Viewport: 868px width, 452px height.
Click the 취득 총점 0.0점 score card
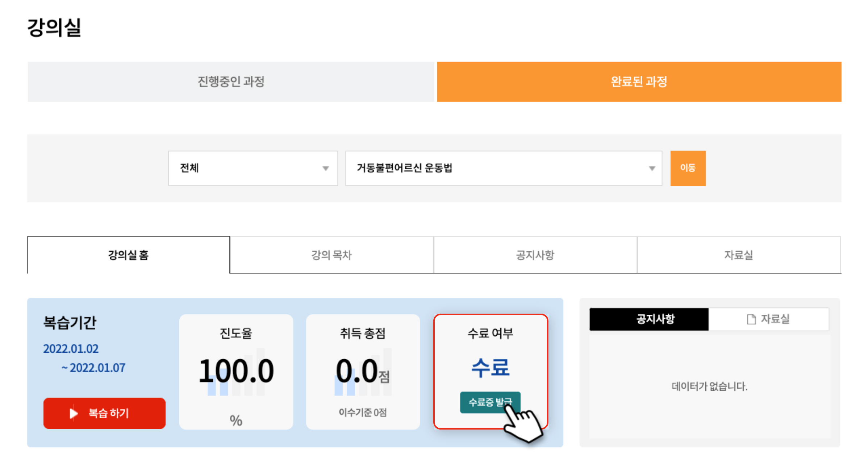coord(363,372)
